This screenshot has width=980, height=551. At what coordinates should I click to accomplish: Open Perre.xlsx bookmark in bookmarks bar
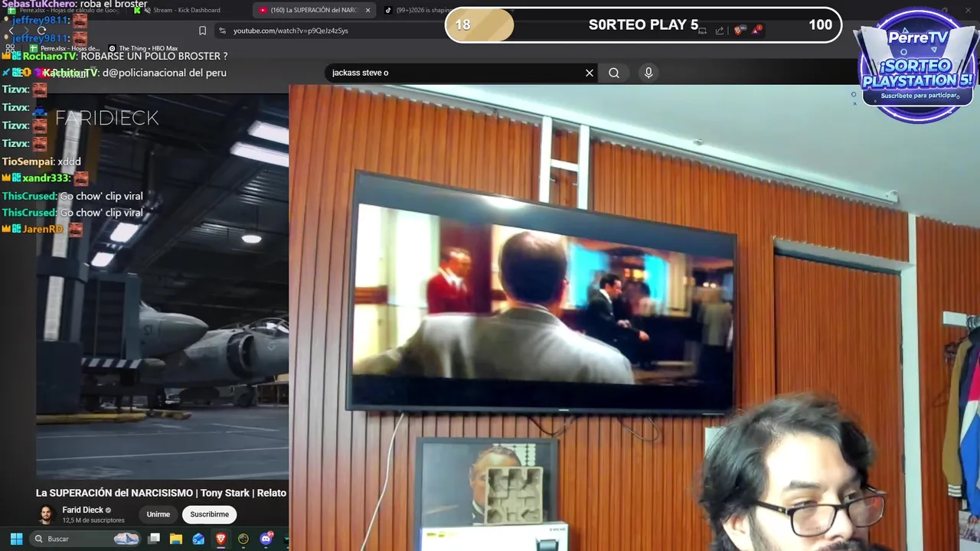click(x=65, y=48)
